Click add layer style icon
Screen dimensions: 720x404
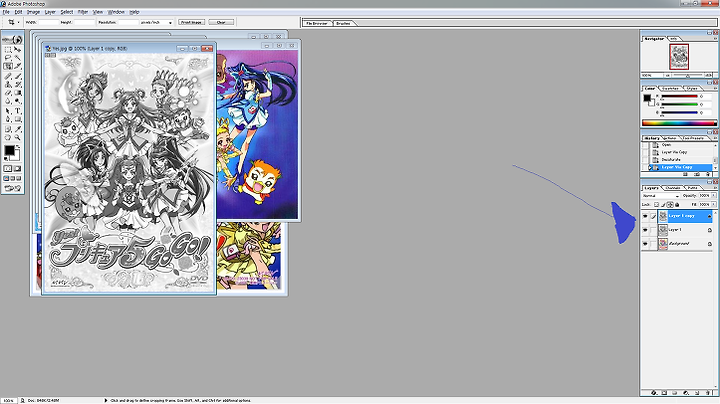tap(653, 393)
